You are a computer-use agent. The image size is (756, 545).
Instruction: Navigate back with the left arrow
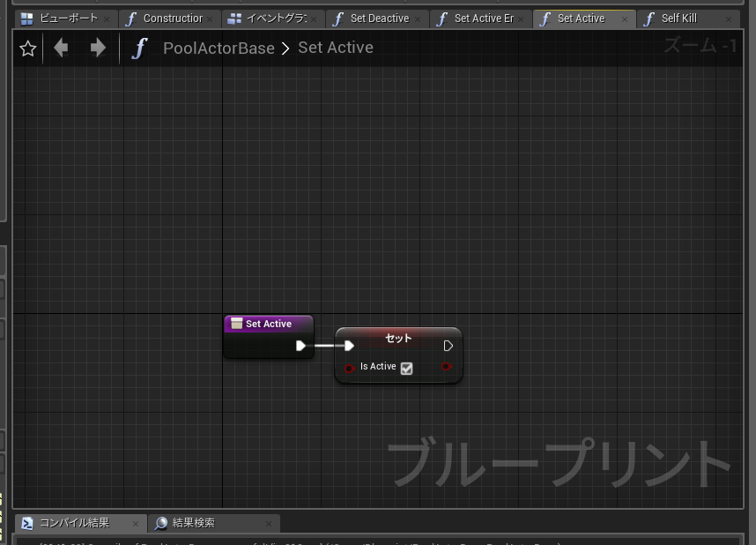[61, 48]
